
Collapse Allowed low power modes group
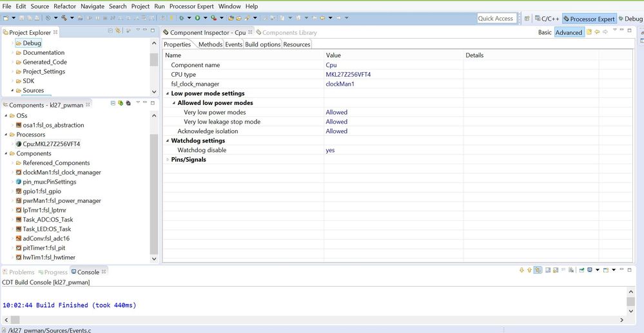pyautogui.click(x=174, y=103)
